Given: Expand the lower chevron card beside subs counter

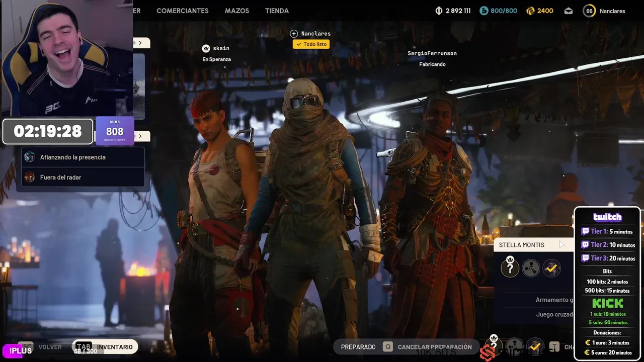Looking at the screenshot, I should click(x=140, y=136).
